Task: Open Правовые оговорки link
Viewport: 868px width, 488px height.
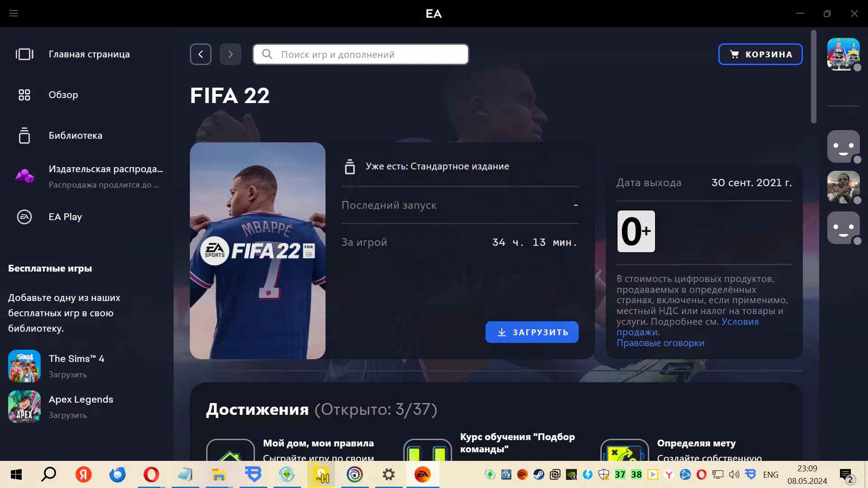Action: click(660, 343)
